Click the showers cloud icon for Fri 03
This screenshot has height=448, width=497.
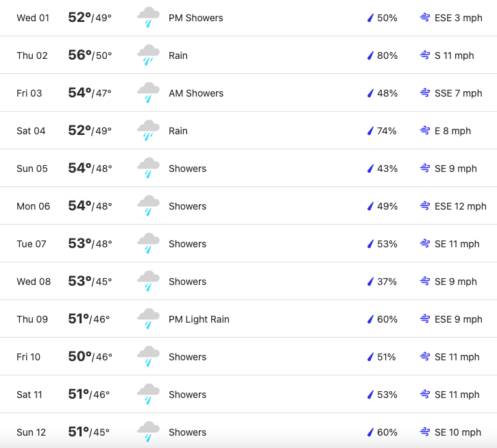(x=148, y=93)
